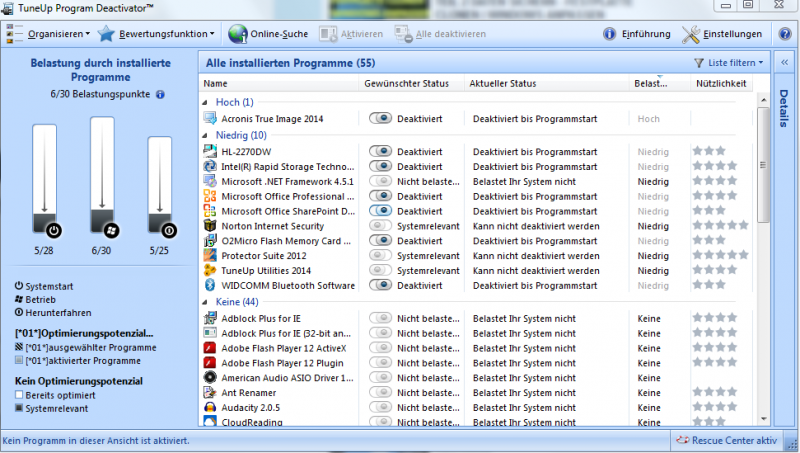Screen dimensions: 800x453
Task: Toggle the Ant Renamer status switch
Action: click(x=381, y=392)
